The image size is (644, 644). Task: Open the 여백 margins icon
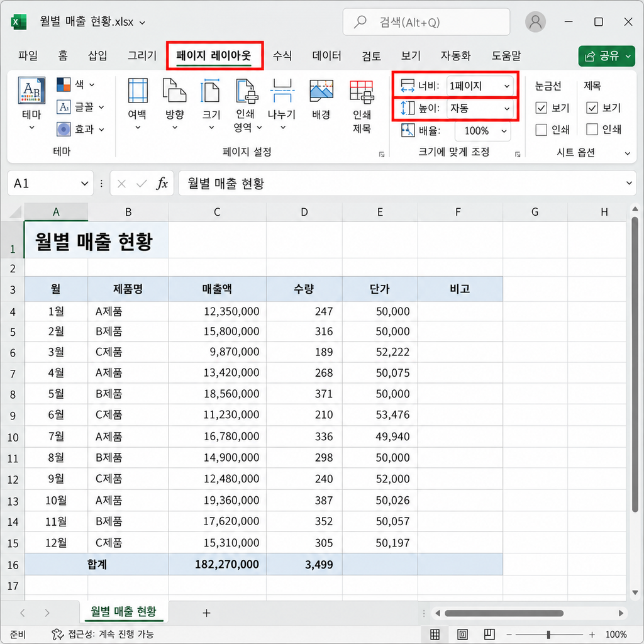(138, 91)
